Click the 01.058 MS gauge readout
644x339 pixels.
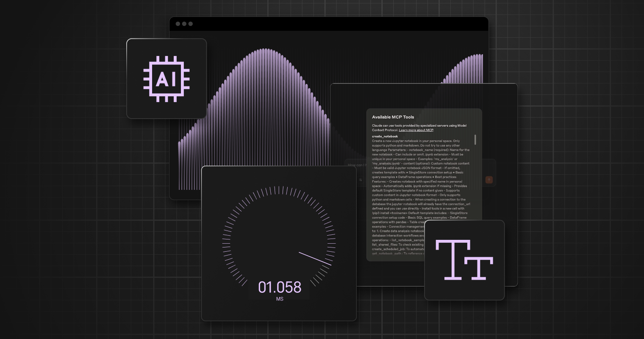tap(279, 290)
